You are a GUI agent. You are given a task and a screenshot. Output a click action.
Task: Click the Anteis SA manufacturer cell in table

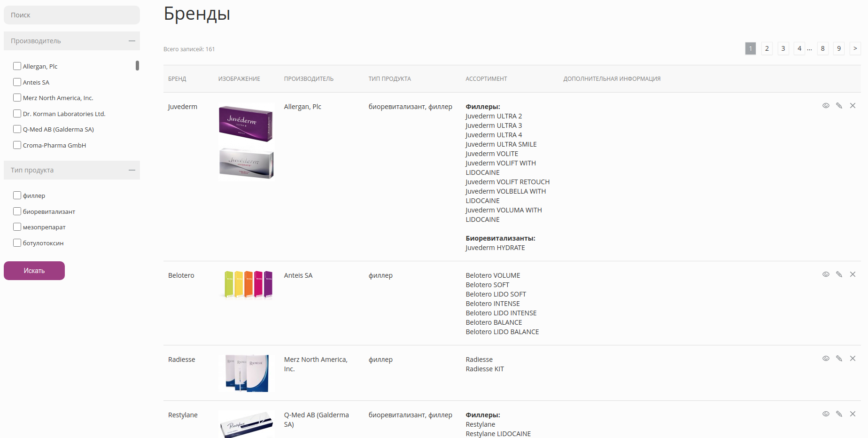298,275
